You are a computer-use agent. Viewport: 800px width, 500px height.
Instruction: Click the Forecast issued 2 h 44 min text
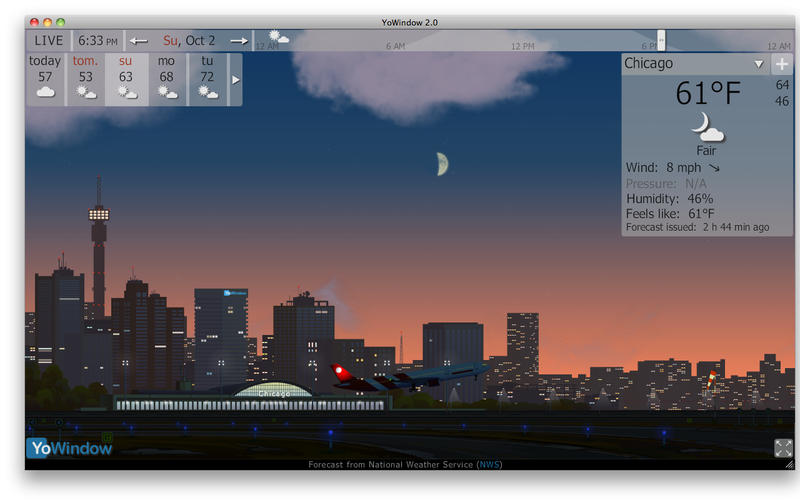tap(697, 227)
